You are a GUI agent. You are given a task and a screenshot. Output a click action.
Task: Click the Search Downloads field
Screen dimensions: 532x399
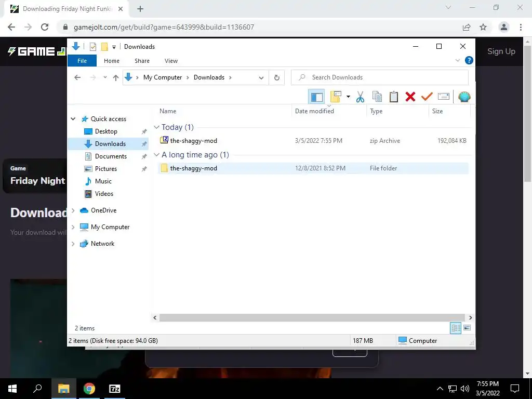pyautogui.click(x=380, y=77)
